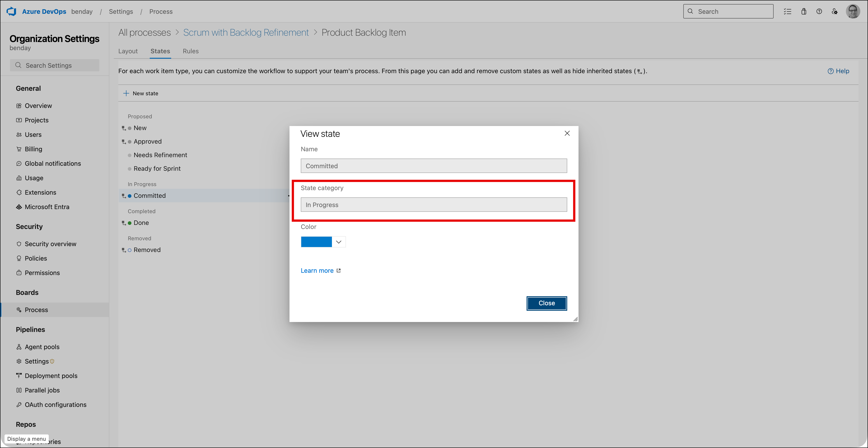Click the Search Settings input field

(x=54, y=65)
